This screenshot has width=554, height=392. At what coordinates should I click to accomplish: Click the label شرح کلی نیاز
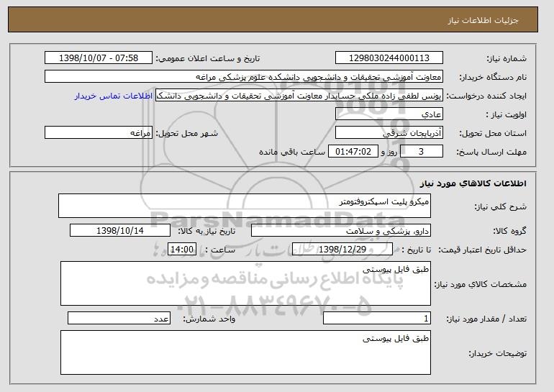[x=500, y=206]
